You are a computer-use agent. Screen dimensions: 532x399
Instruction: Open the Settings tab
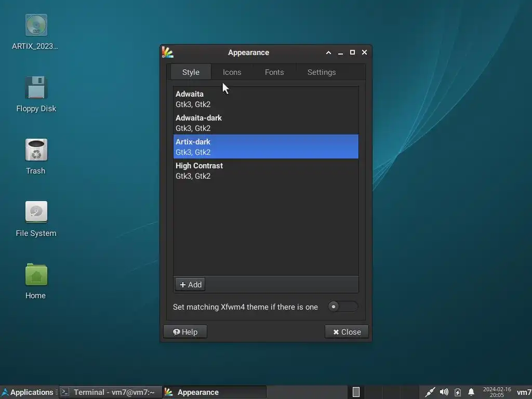click(x=322, y=72)
